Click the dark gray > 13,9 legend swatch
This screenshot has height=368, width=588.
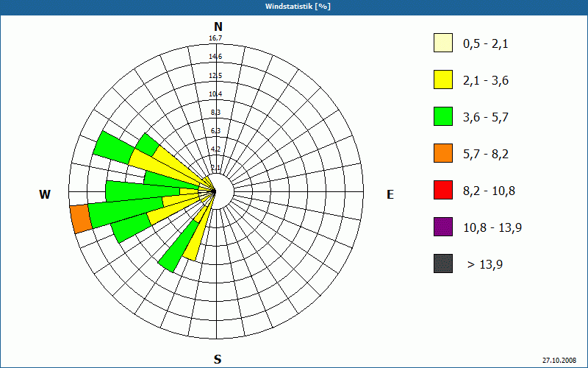[443, 263]
